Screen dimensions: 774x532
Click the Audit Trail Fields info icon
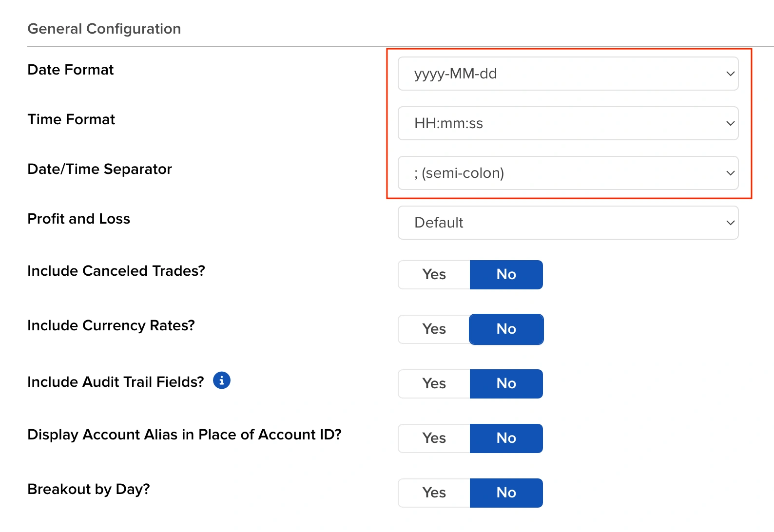coord(222,380)
